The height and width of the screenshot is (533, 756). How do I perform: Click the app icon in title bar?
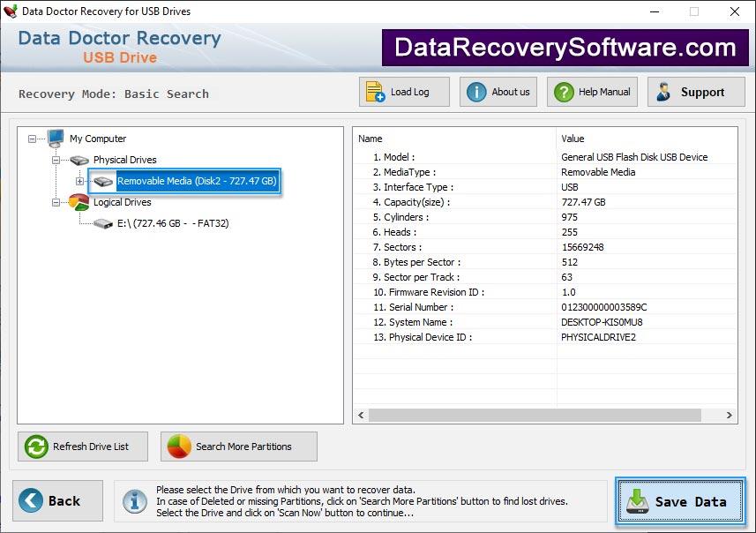[x=10, y=11]
